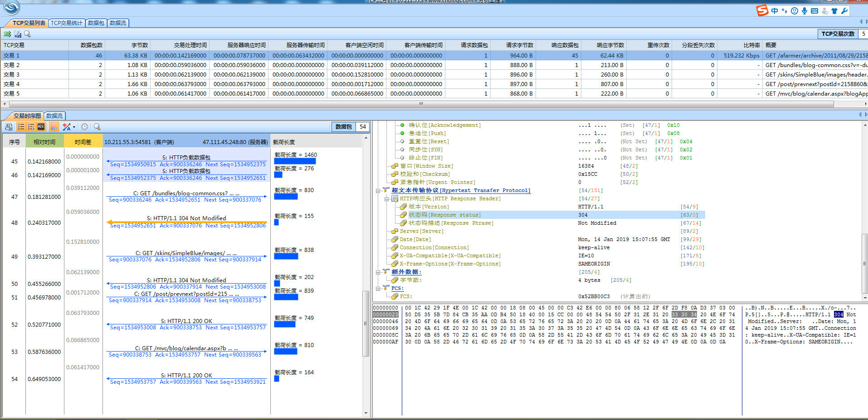Sort by 服务器响应时间 column header
868x420 pixels.
tap(239, 45)
